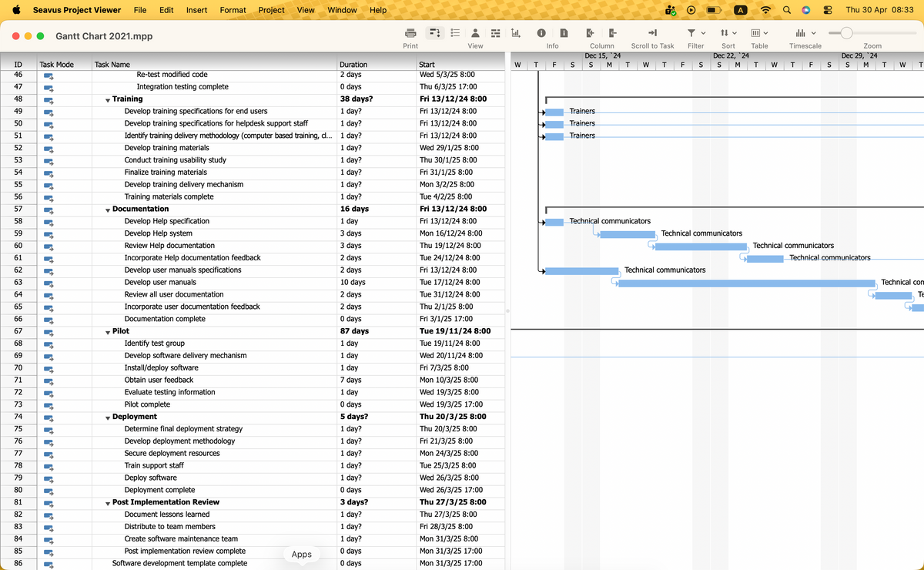The width and height of the screenshot is (924, 570).
Task: Open the Edit menu
Action: pos(166,10)
